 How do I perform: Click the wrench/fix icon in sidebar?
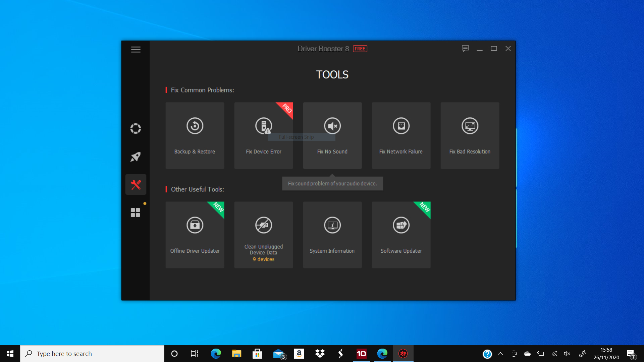[136, 185]
